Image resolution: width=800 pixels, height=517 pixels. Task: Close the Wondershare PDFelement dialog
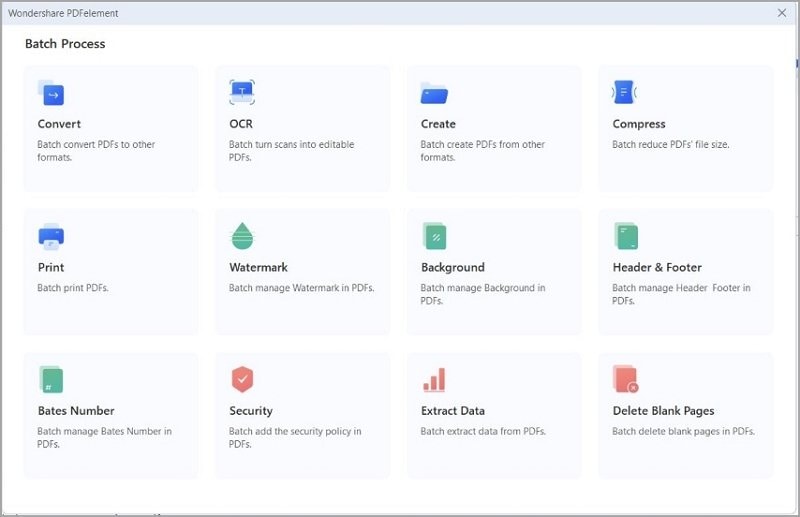pyautogui.click(x=782, y=13)
